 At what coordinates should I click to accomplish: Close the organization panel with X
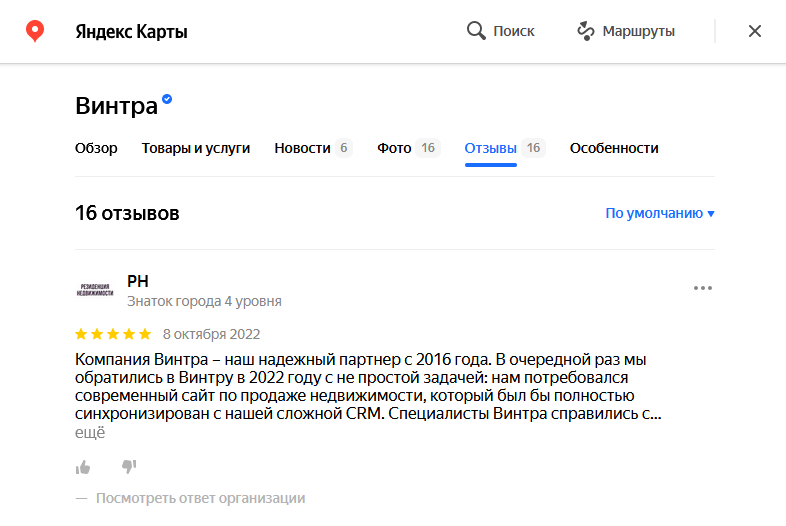754,31
